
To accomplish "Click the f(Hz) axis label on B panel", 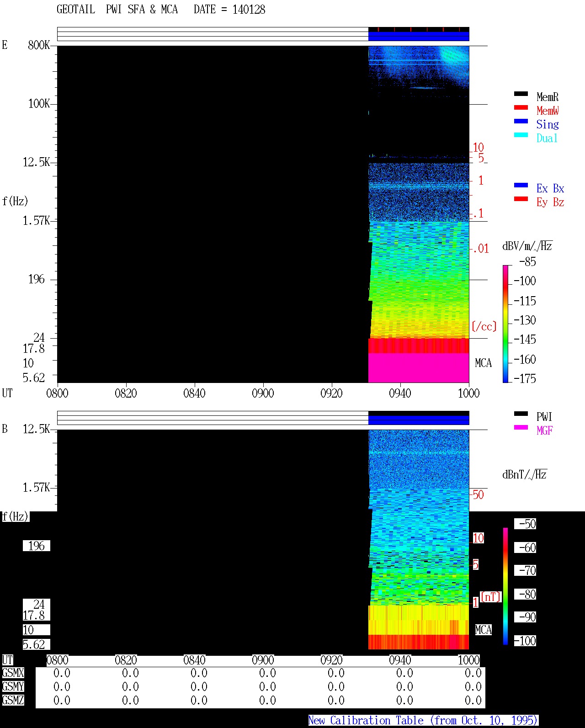I will coord(15,516).
